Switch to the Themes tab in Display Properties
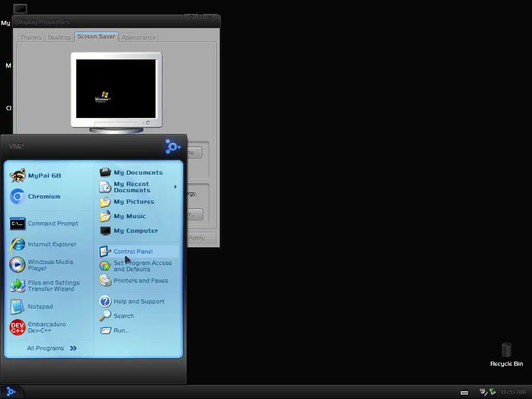This screenshot has height=399, width=532. pyautogui.click(x=31, y=37)
